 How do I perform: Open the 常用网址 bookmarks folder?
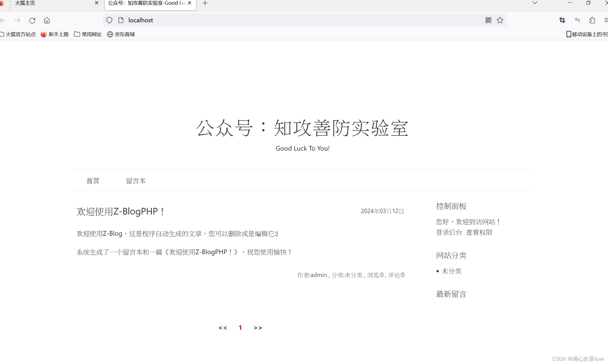tap(88, 34)
